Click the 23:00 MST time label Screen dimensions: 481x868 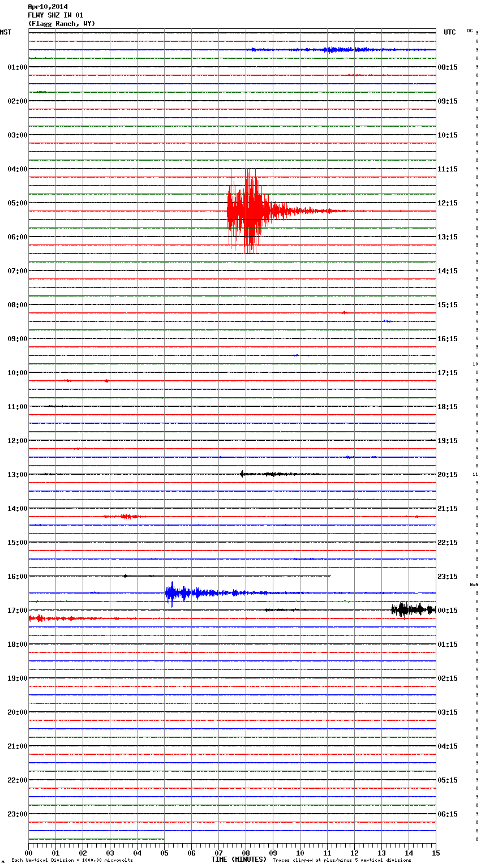[x=18, y=814]
